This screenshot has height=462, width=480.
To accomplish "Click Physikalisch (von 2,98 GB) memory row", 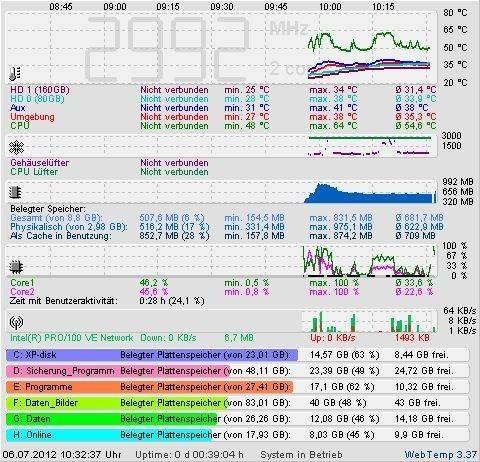I will coord(227,227).
